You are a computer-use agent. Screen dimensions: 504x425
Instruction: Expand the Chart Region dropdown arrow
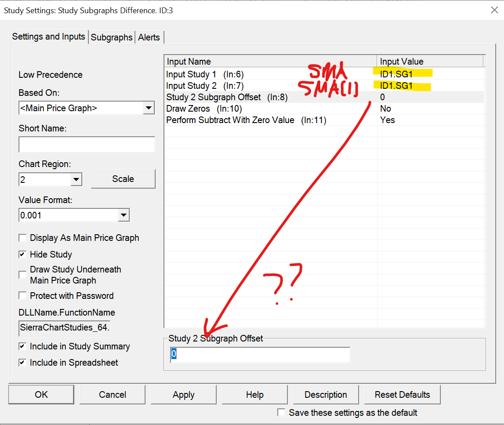[76, 179]
